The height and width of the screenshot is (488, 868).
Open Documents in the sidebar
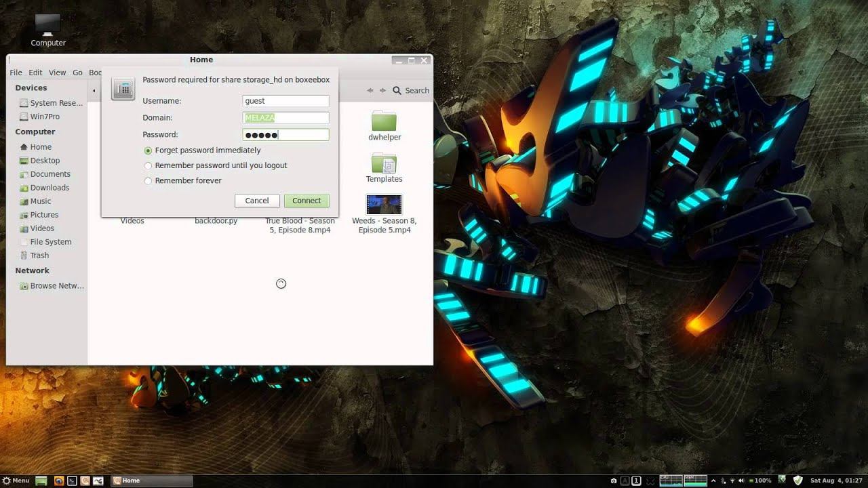(x=45, y=174)
